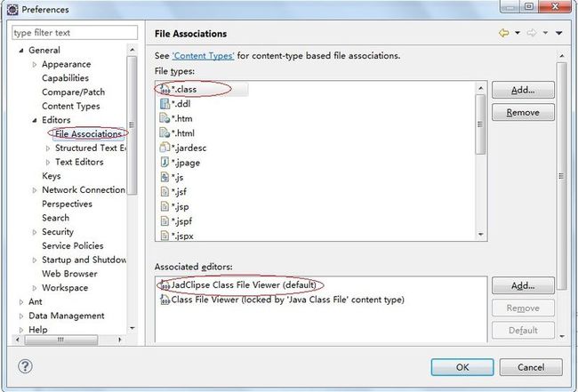The height and width of the screenshot is (392, 578).
Task: Open the back history dropdown arrow
Action: pyautogui.click(x=518, y=33)
